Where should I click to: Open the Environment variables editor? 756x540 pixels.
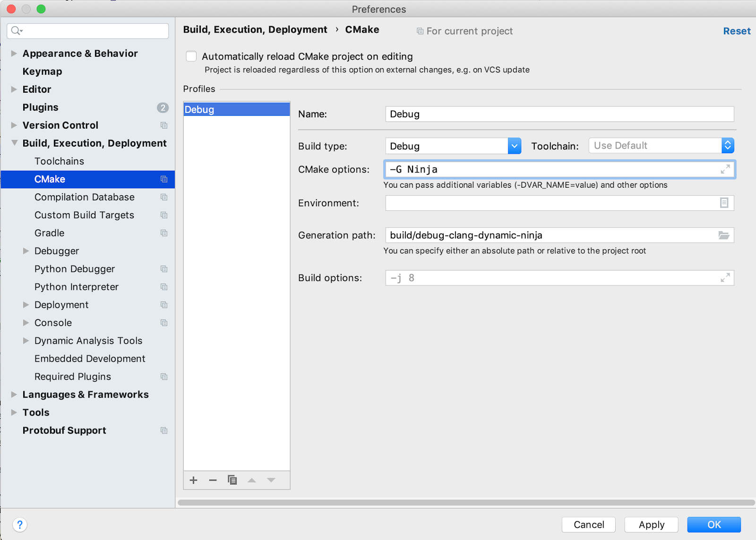coord(723,203)
